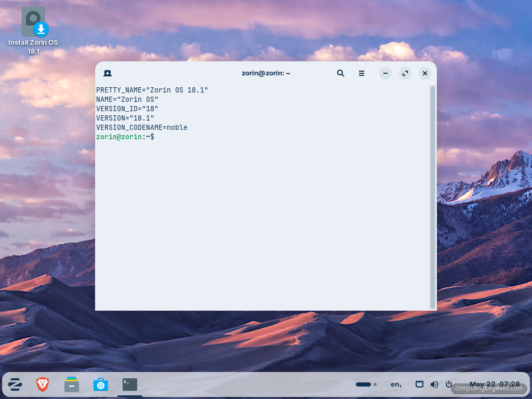Open the clock showing May 22 07:28
Screen dimensions: 532x399
coord(495,384)
